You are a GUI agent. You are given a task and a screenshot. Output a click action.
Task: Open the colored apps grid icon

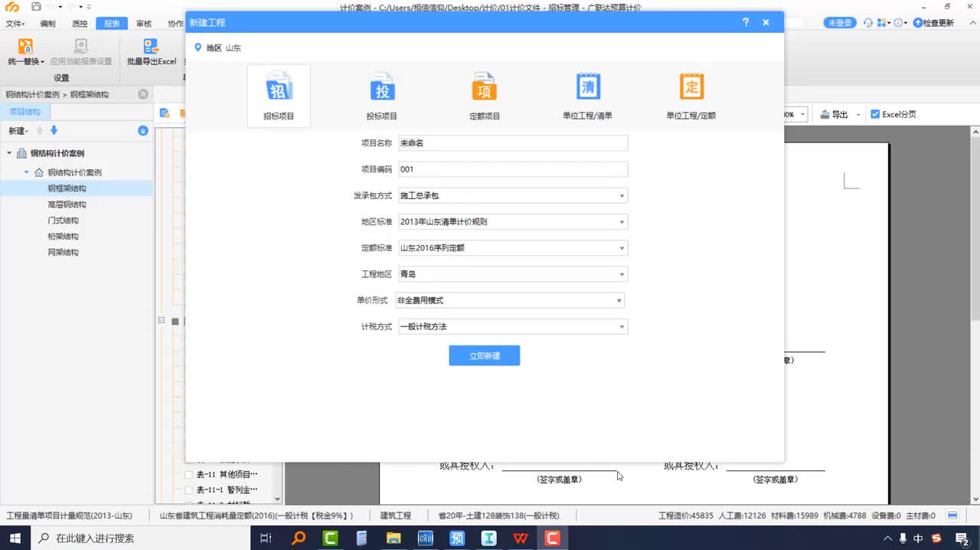click(x=882, y=23)
